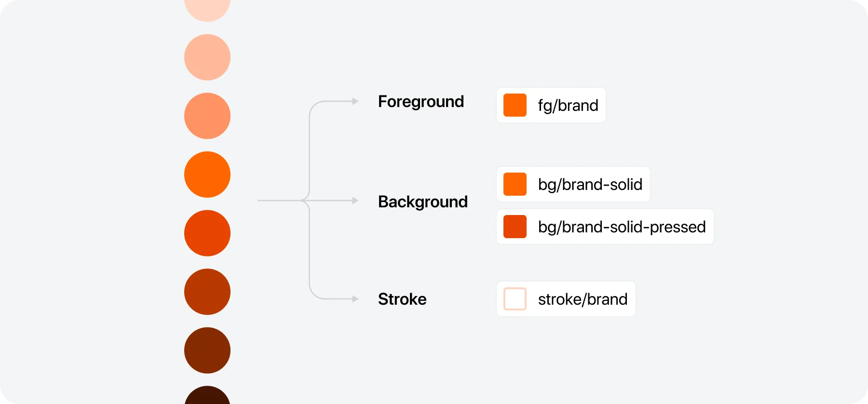Select the Stroke category label
Viewport: 868px width, 404px height.
[402, 299]
